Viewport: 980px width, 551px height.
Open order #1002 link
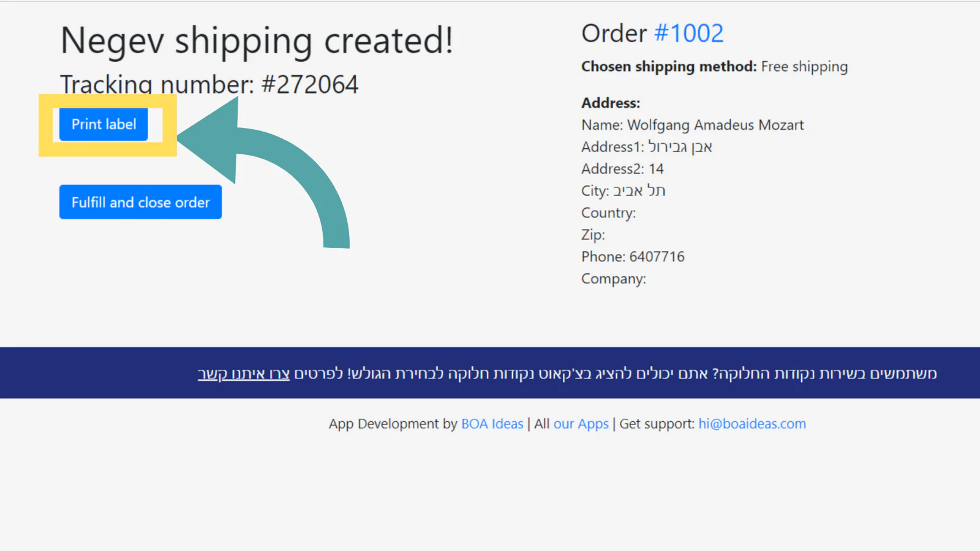tap(688, 34)
